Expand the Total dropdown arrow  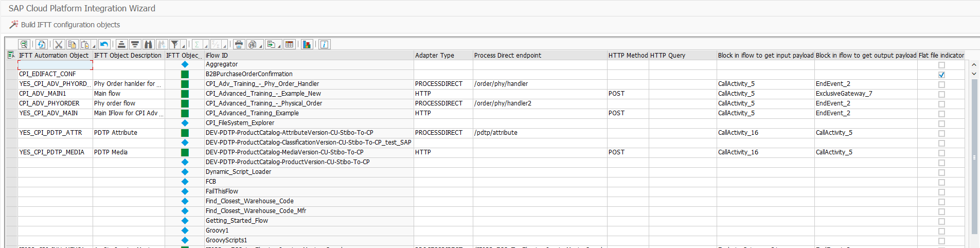pyautogui.click(x=206, y=45)
